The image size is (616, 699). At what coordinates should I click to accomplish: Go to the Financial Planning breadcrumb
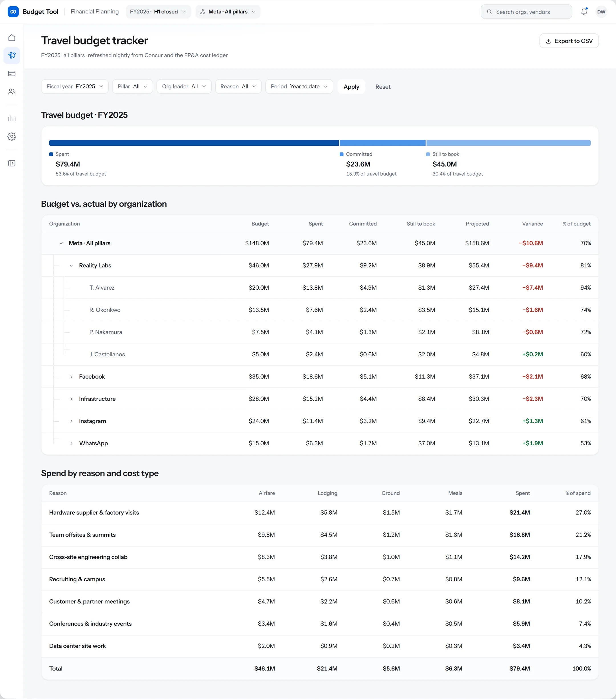95,12
